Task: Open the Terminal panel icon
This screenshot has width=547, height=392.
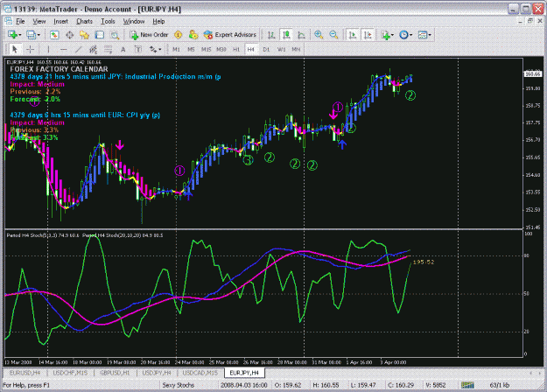Action: [100, 35]
